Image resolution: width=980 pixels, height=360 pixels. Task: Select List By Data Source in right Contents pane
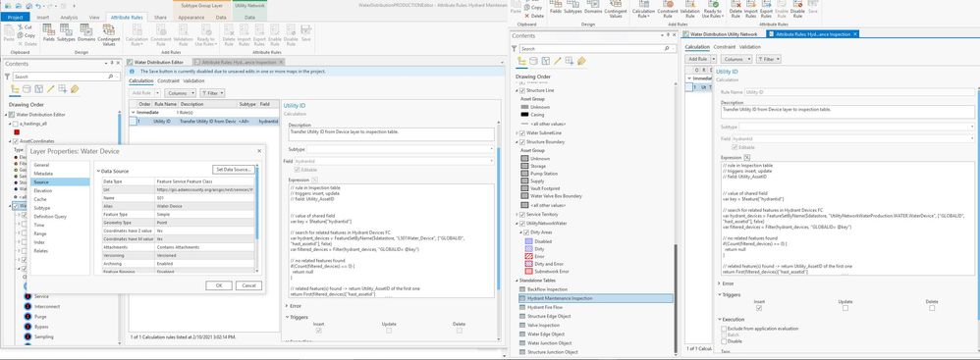coord(534,61)
